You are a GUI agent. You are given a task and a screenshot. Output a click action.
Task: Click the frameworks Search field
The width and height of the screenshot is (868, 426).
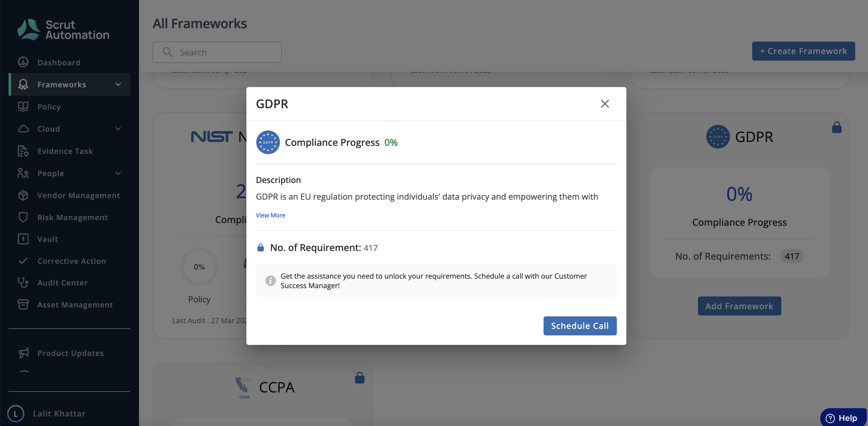pos(217,52)
